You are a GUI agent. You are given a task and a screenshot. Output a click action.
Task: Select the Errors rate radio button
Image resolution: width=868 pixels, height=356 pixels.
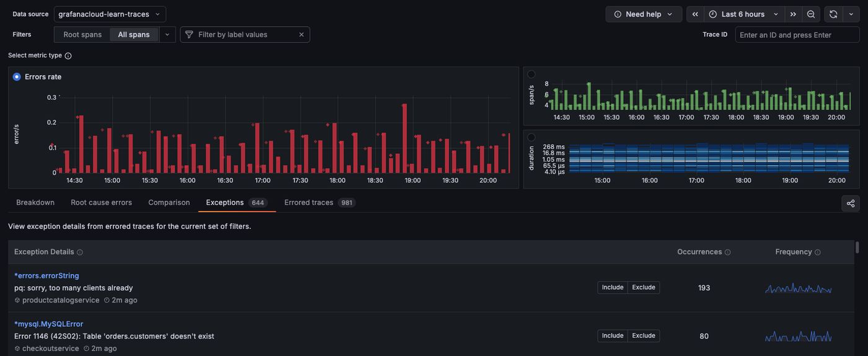[17, 77]
